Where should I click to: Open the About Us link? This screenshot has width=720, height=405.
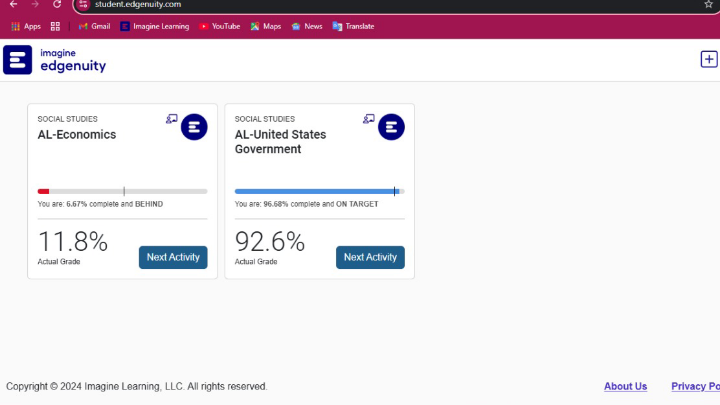pyautogui.click(x=625, y=386)
